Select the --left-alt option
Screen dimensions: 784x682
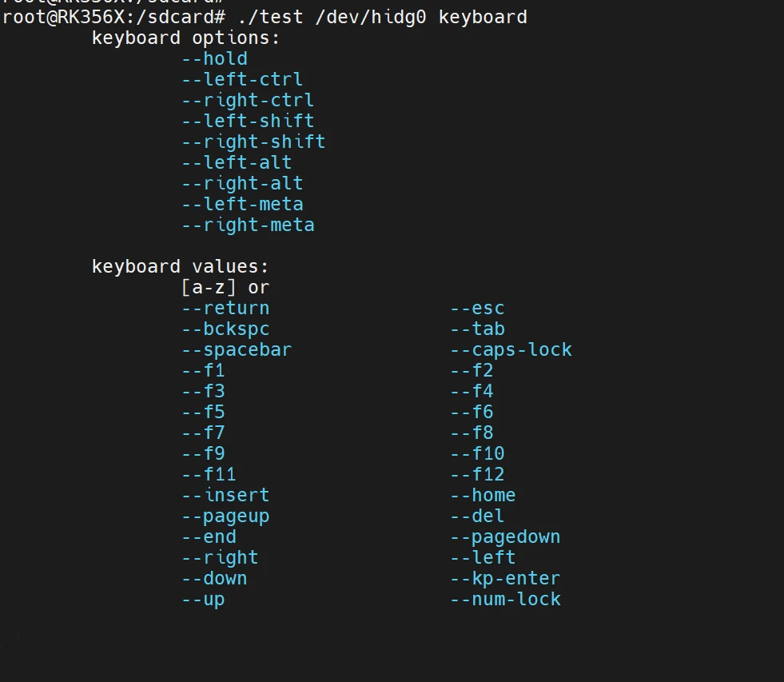[x=237, y=162]
